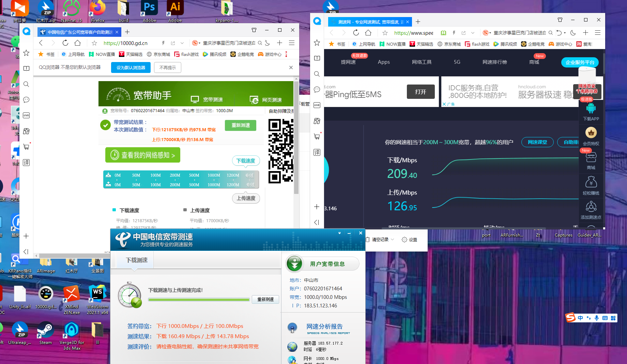Open the 网速排行榜 menu item on 测速网
Screen dimensions: 627x364
(495, 62)
